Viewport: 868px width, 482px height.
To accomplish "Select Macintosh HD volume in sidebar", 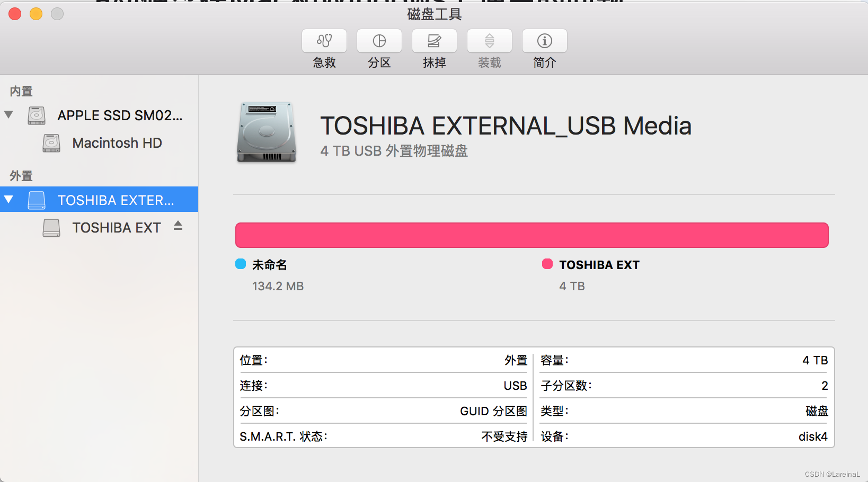I will pyautogui.click(x=117, y=143).
